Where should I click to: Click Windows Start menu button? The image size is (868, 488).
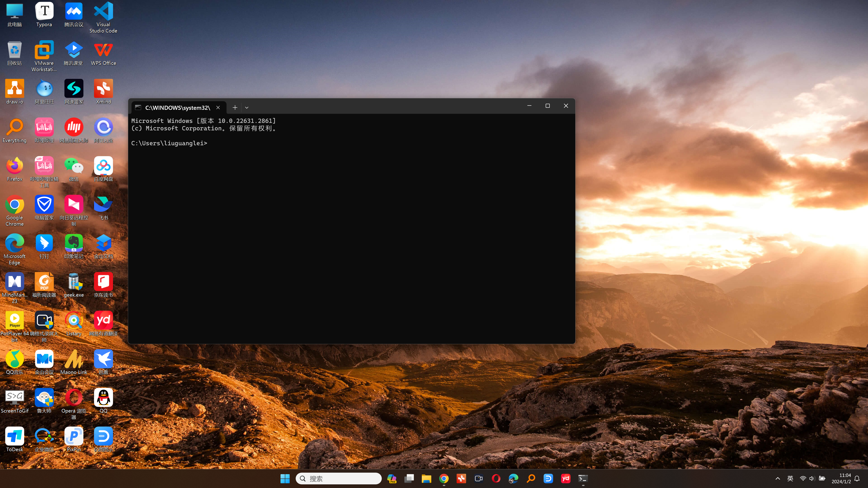click(285, 479)
